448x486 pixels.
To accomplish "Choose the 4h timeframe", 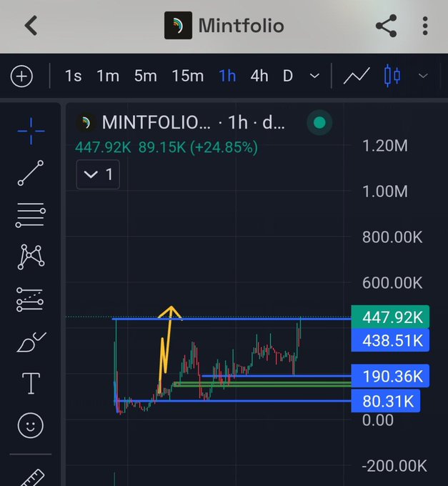I will tap(259, 76).
